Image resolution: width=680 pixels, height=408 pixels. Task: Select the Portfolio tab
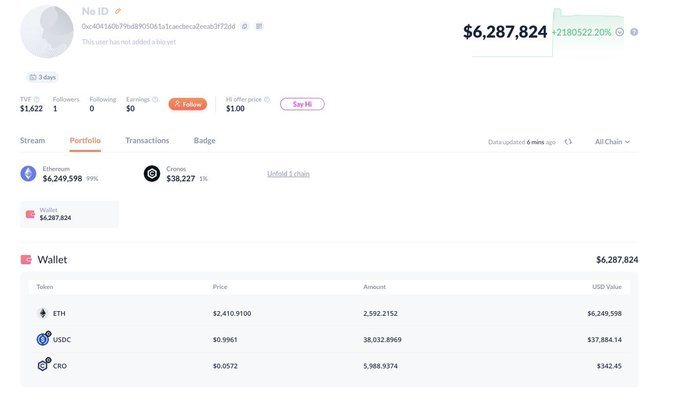point(85,140)
